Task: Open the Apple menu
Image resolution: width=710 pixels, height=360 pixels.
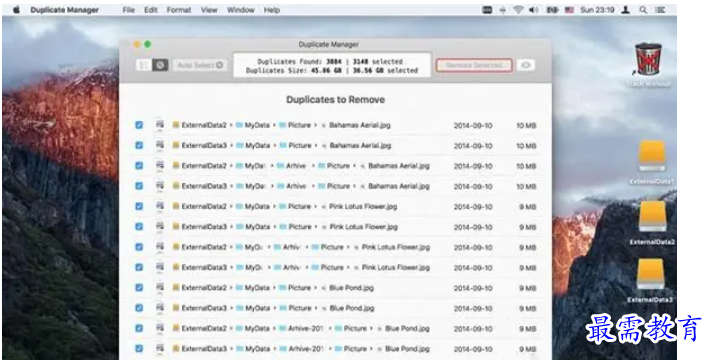Action: pos(16,10)
